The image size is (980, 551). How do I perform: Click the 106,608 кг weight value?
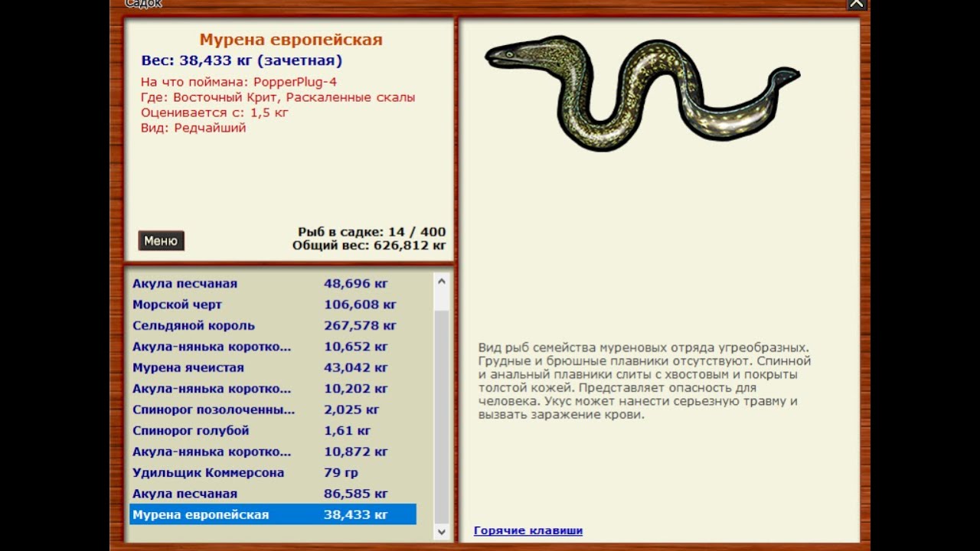pos(360,305)
